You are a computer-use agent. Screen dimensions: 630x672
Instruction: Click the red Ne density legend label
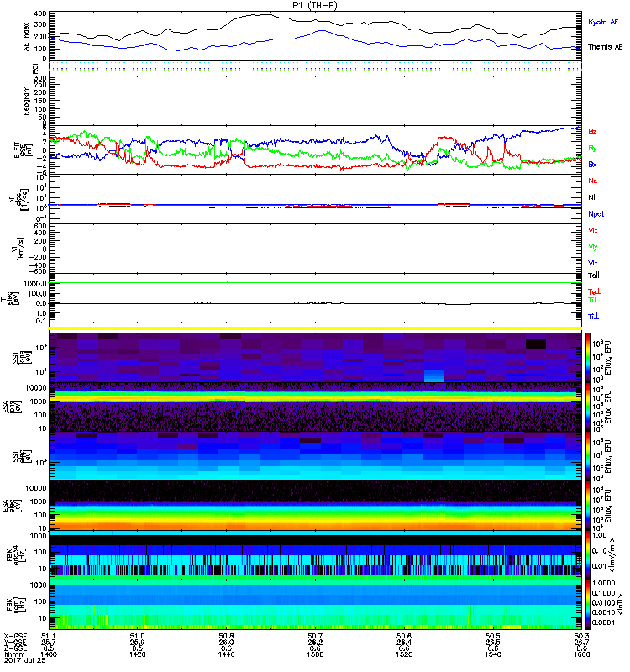pyautogui.click(x=593, y=181)
